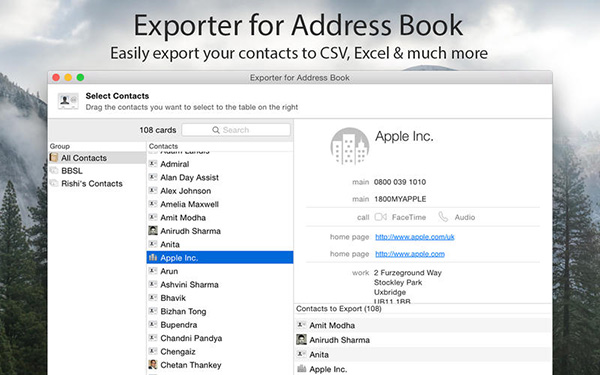Click the card icon beside Chandni Pandya
This screenshot has height=375, width=600.
coord(153,338)
